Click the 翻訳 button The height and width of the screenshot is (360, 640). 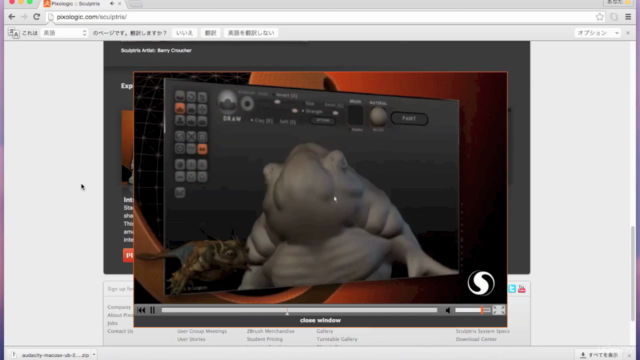pyautogui.click(x=211, y=33)
